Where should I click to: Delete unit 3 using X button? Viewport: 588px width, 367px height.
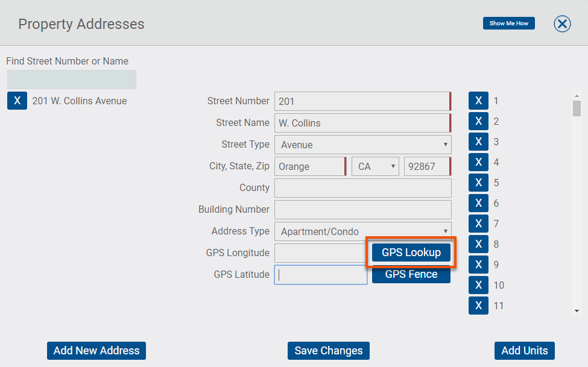478,142
